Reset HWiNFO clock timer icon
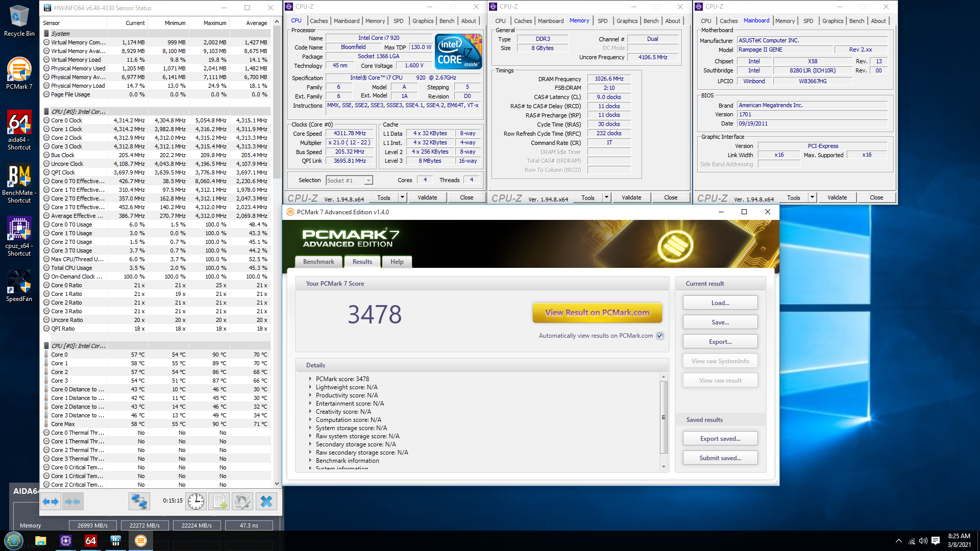 coord(196,502)
